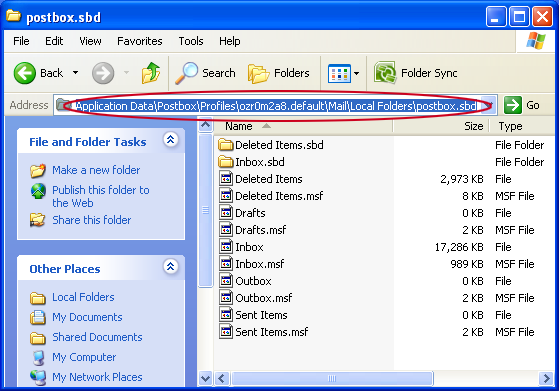Select the Inbox file icon
The width and height of the screenshot is (559, 391).
click(x=226, y=247)
